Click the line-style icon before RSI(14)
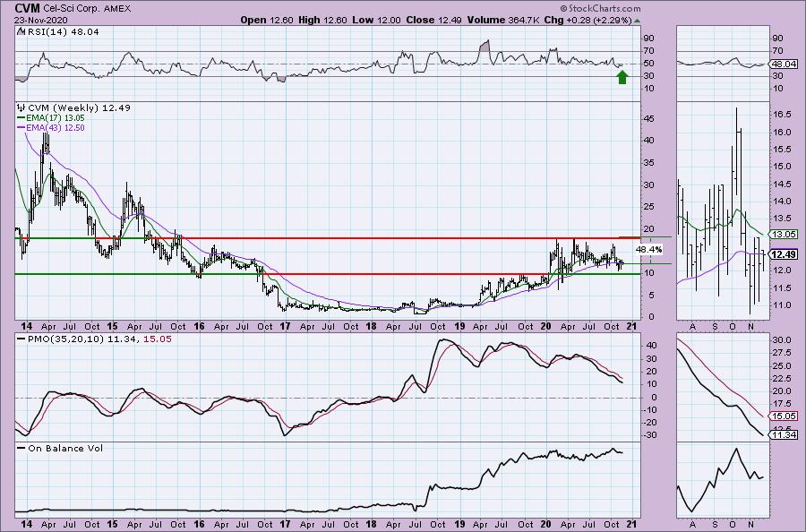 coord(21,31)
